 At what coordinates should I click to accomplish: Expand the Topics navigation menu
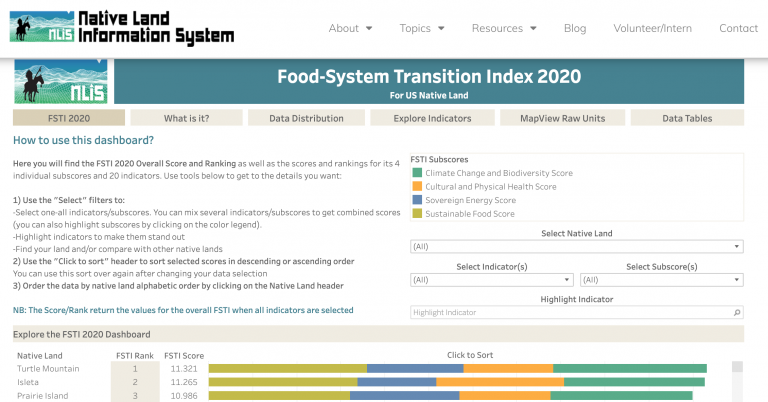422,28
